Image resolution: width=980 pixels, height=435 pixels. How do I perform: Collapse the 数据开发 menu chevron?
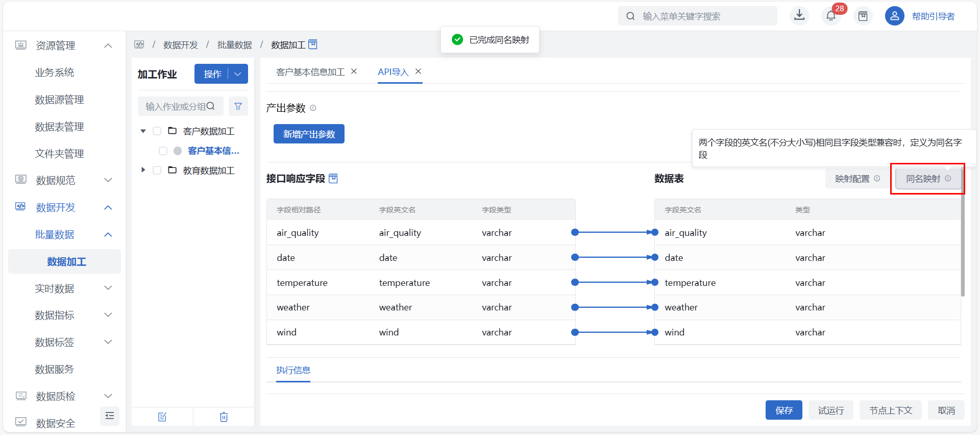tap(108, 207)
